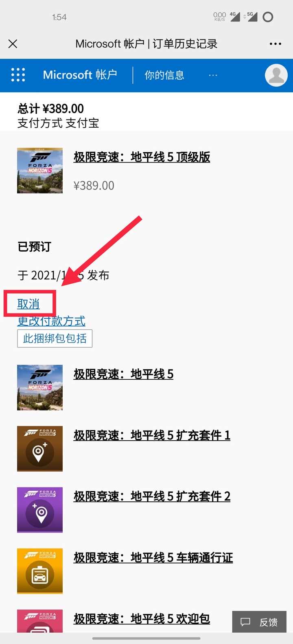This screenshot has height=644, width=293.
Task: Click the 取消 link to cancel preorder
Action: (x=28, y=304)
